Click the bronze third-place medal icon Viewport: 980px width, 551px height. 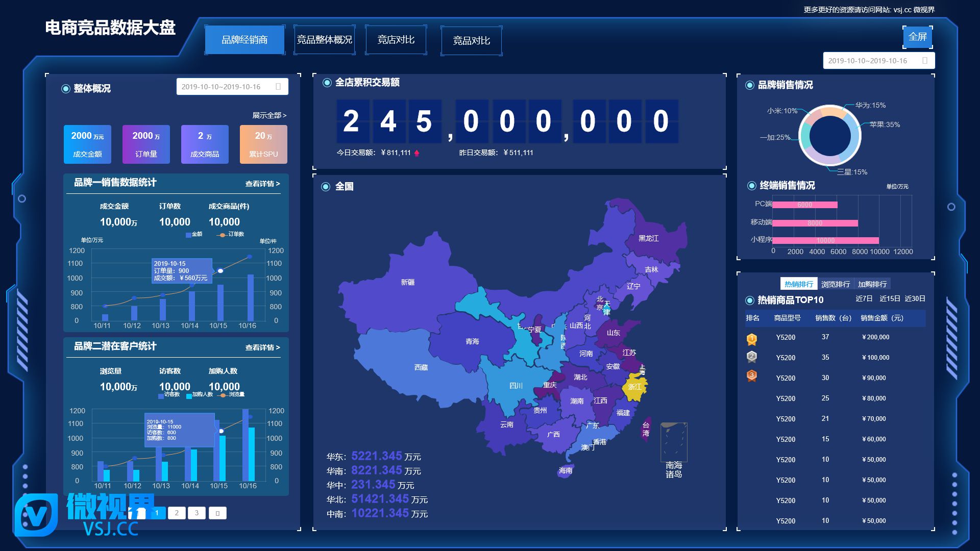click(x=751, y=377)
